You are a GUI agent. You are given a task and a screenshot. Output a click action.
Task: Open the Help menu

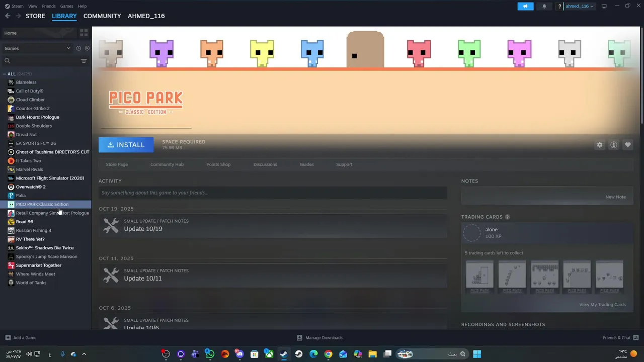[x=82, y=6]
